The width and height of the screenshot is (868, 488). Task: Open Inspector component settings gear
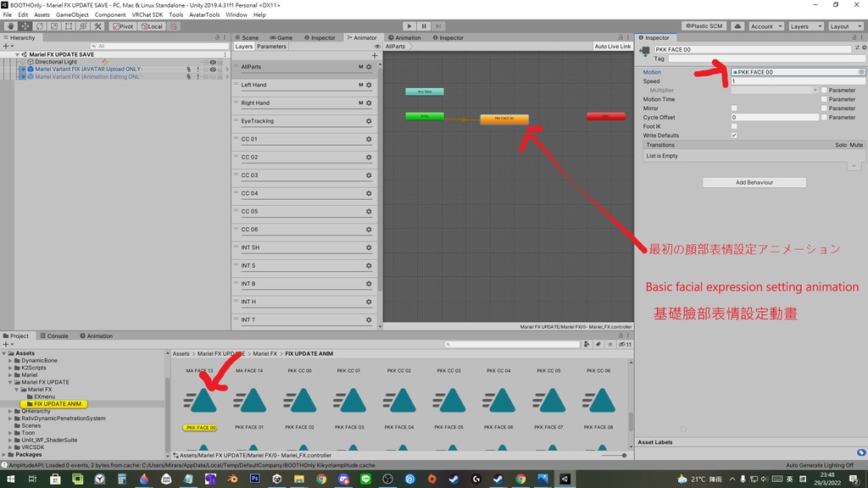tap(864, 48)
